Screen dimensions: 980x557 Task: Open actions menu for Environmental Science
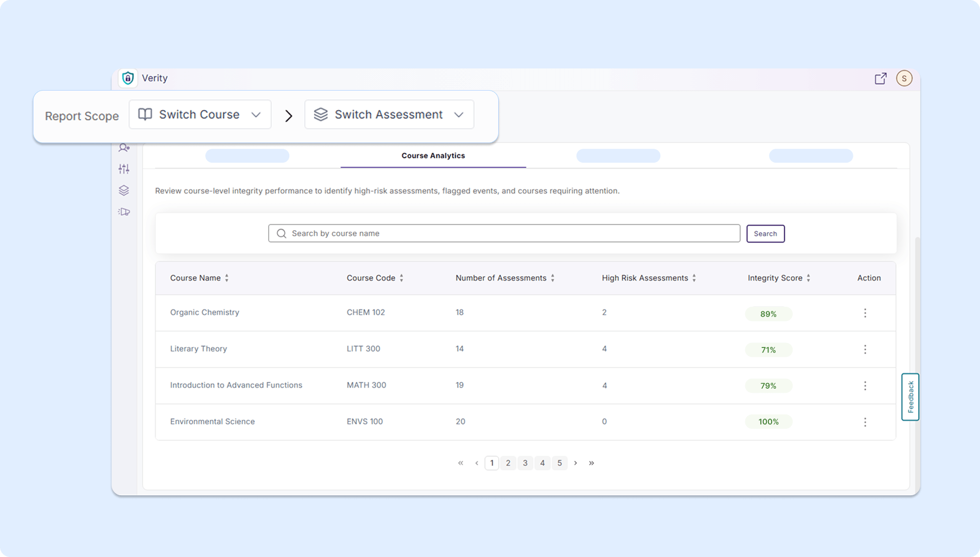[865, 422]
